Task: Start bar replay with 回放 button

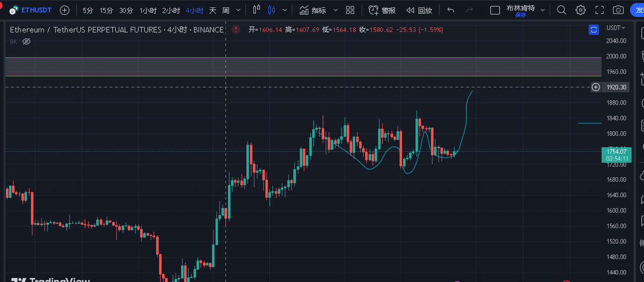Action: tap(419, 10)
